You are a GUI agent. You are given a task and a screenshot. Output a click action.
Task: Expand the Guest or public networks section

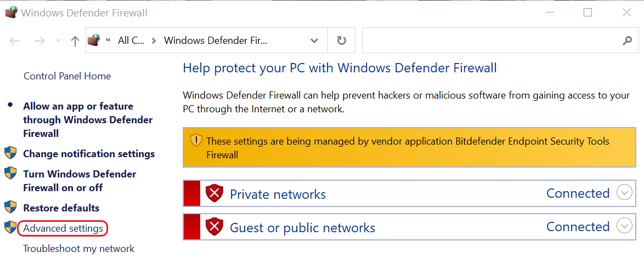pos(625,226)
